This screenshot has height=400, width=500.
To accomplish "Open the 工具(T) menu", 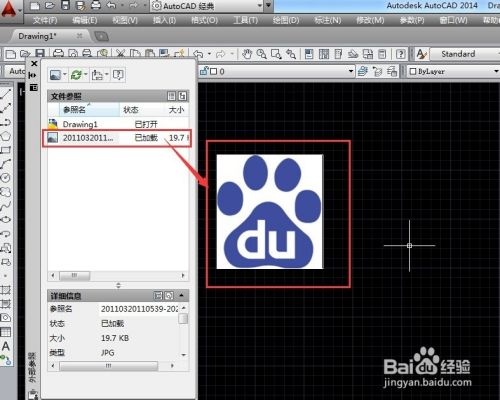I will [245, 20].
